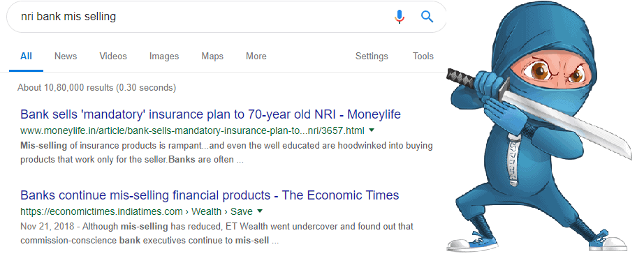Click the moneylife.in green URL text
This screenshot has width=644, height=256.
[192, 131]
